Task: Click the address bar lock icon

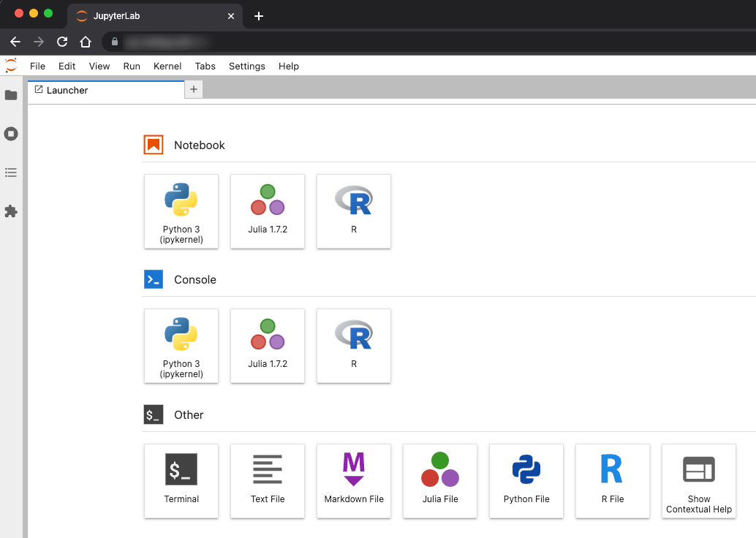Action: (115, 42)
